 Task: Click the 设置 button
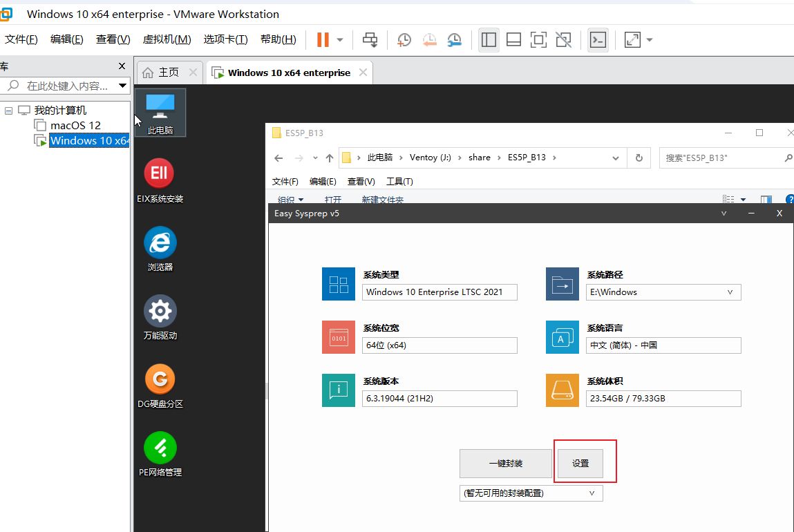click(x=580, y=464)
